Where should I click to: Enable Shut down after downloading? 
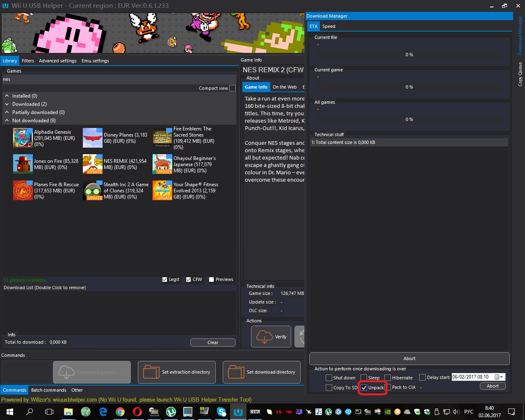pyautogui.click(x=329, y=378)
